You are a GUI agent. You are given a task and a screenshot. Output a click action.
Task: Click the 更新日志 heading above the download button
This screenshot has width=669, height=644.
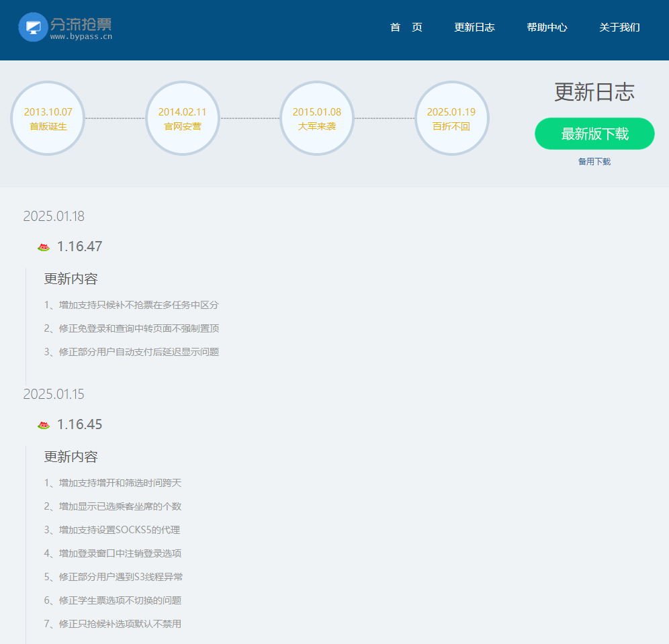(x=594, y=92)
